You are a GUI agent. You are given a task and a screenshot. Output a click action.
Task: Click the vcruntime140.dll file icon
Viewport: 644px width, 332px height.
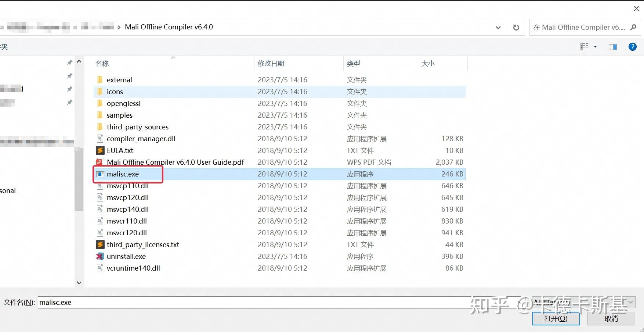[x=100, y=268]
